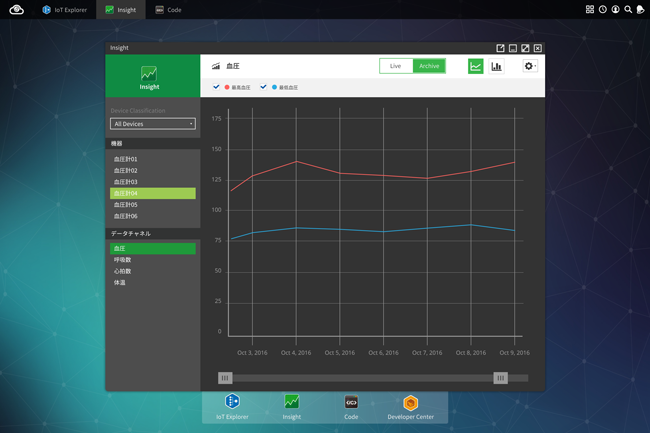Switch to Live data mode
This screenshot has height=433, width=650.
pos(395,66)
